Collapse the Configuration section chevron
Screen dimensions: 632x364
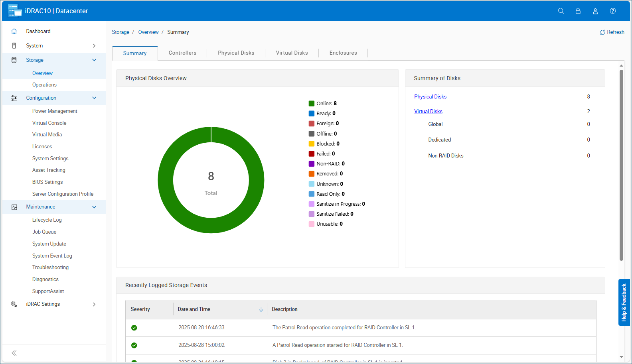(x=94, y=98)
